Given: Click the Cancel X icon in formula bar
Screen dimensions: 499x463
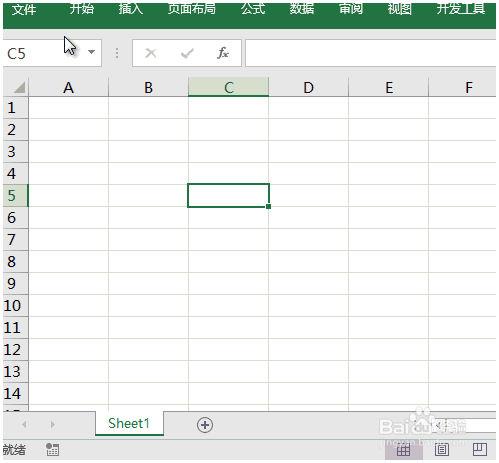Looking at the screenshot, I should click(x=151, y=53).
